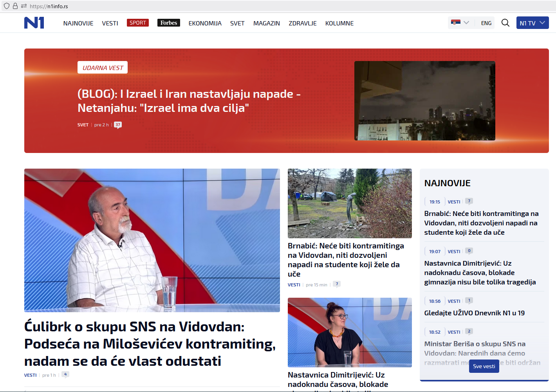Switch to ENG language

(x=486, y=23)
